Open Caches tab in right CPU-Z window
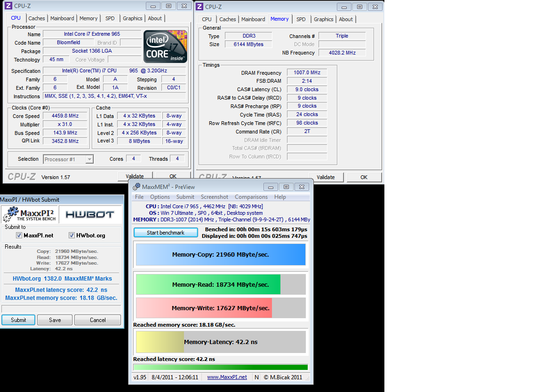 click(x=227, y=19)
